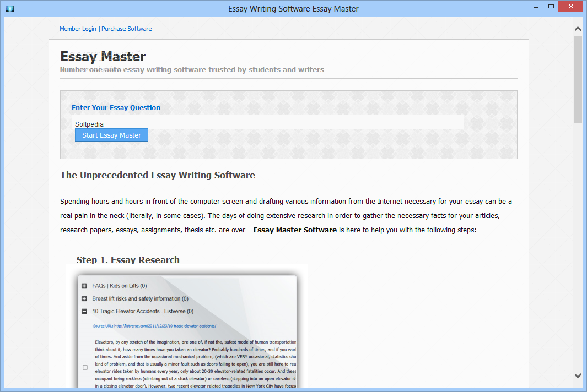Click The Unprecedented Essay Writing Software heading
Image resolution: width=587 pixels, height=392 pixels.
point(158,175)
